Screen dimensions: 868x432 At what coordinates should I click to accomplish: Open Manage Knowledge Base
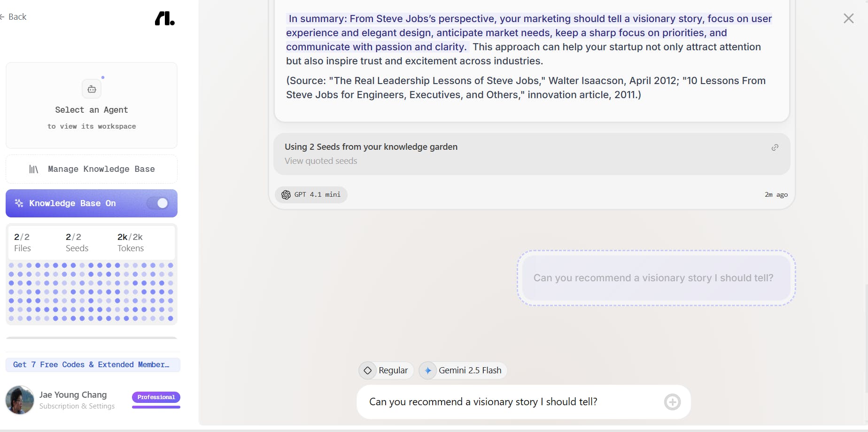coord(92,169)
